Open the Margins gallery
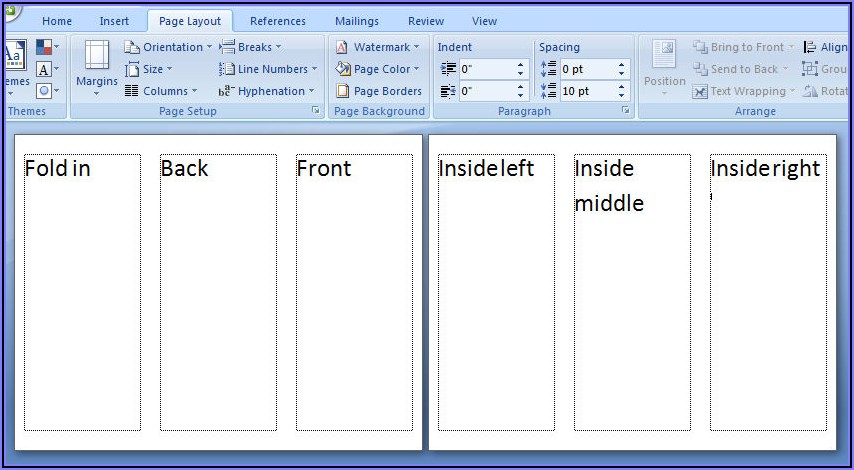The height and width of the screenshot is (470, 854). [97, 68]
